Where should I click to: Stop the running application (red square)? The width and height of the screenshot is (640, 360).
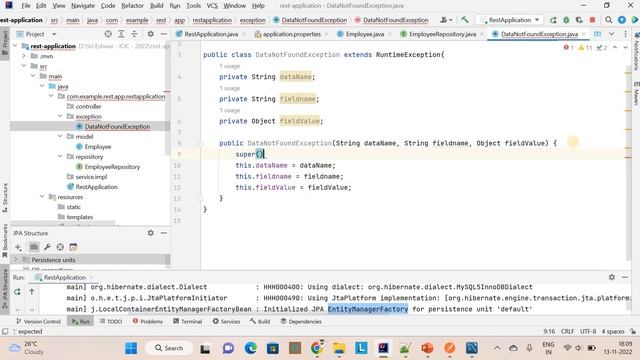tap(592, 20)
